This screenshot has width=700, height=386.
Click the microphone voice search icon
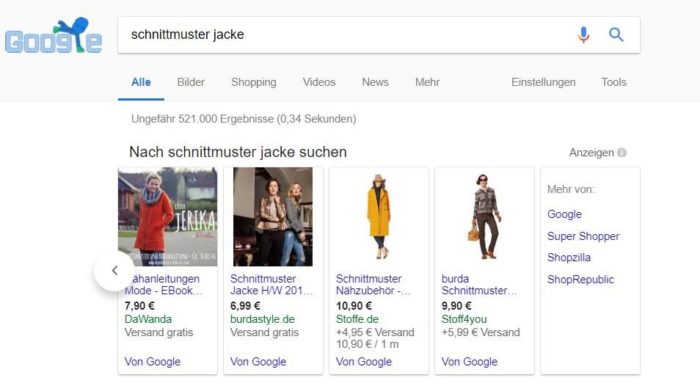583,34
